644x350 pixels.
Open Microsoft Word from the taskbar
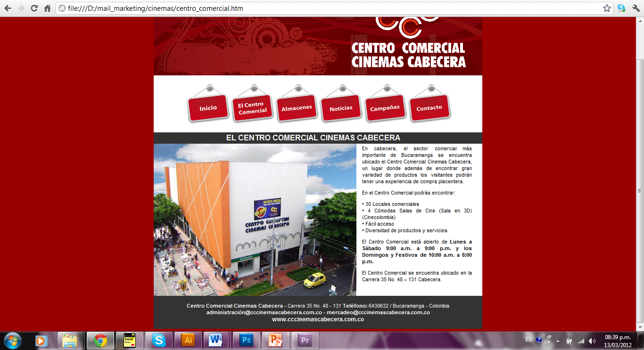(x=216, y=340)
